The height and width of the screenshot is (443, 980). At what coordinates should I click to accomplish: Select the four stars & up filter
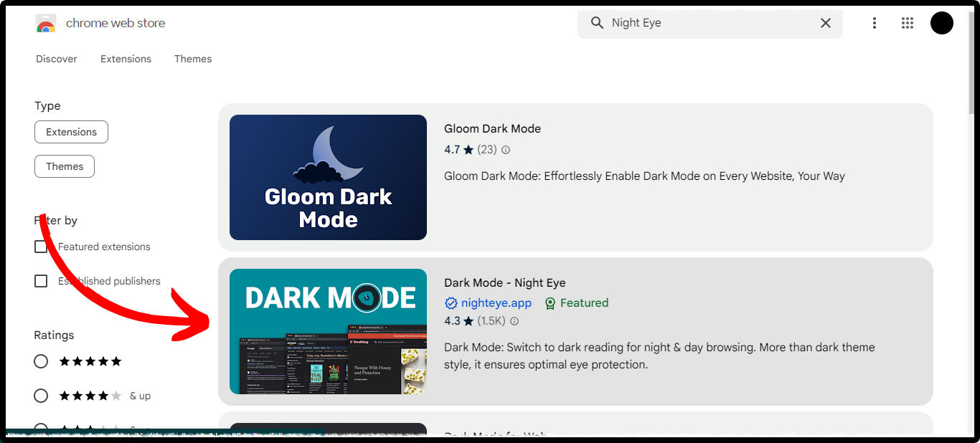pos(41,396)
